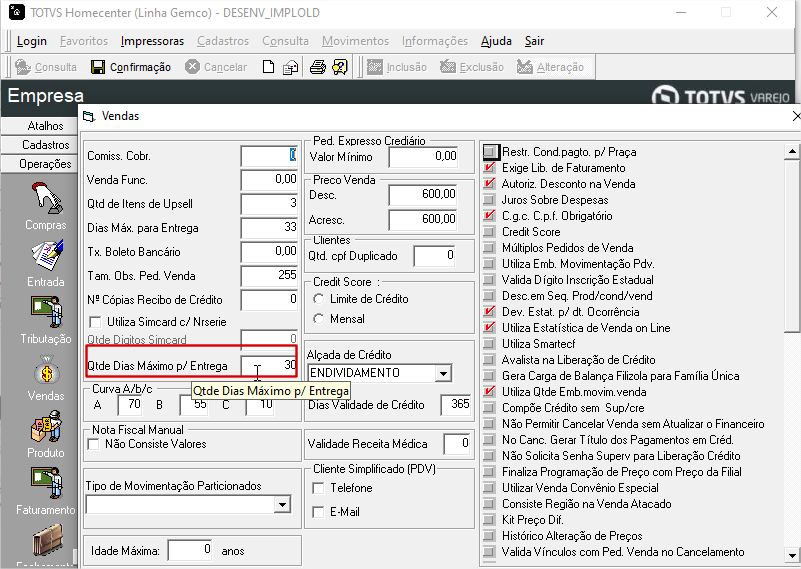Enable Múltiplos Pedidos de Venda checkbox

489,248
